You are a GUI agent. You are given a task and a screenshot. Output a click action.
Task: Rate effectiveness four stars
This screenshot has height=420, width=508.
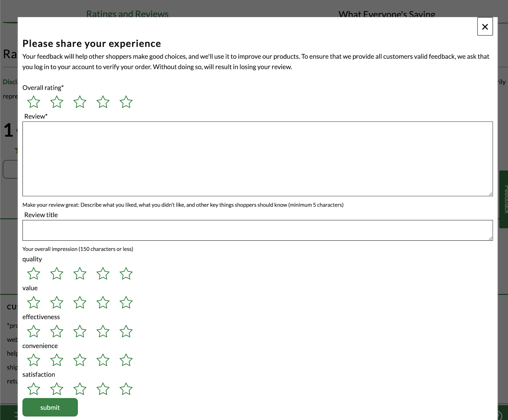tap(103, 332)
